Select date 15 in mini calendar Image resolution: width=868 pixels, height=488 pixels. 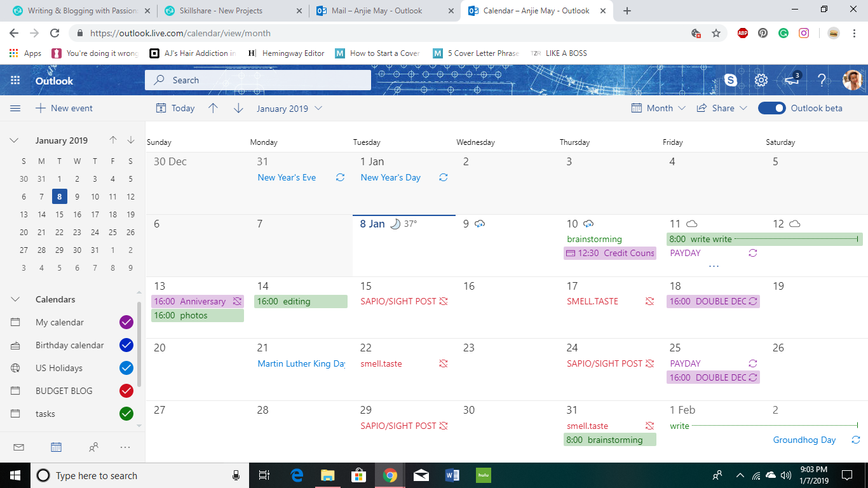pyautogui.click(x=59, y=215)
